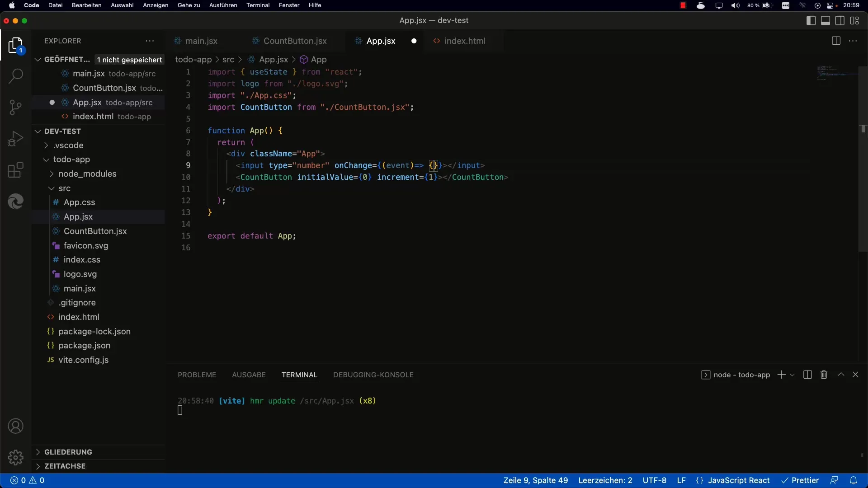
Task: Open macOS Control Center icon
Action: 830,5
